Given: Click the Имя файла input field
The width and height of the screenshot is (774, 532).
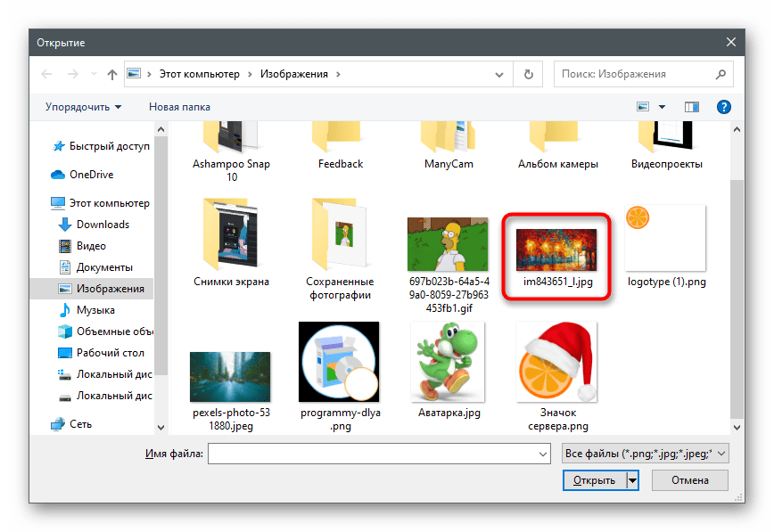Looking at the screenshot, I should [375, 454].
